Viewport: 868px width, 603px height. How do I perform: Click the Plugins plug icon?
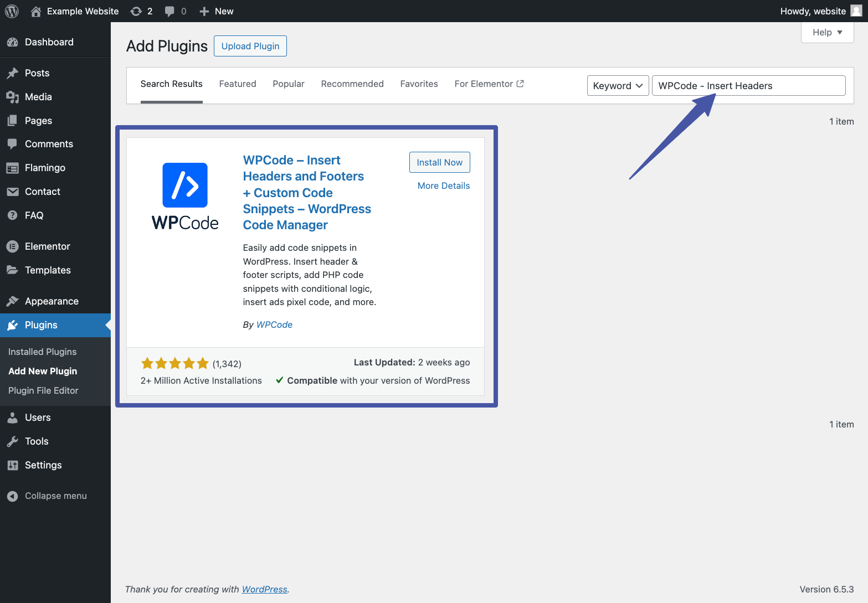tap(13, 325)
